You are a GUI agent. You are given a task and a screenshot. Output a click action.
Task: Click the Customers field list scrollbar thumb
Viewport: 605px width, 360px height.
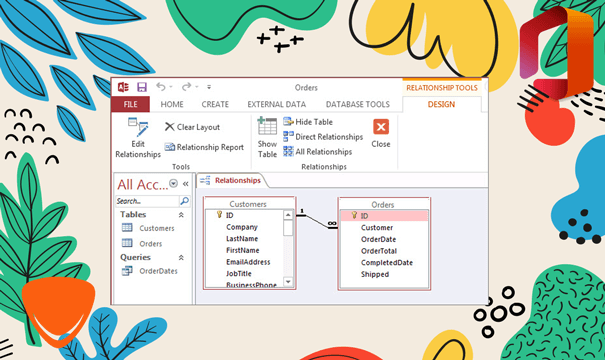[x=288, y=228]
